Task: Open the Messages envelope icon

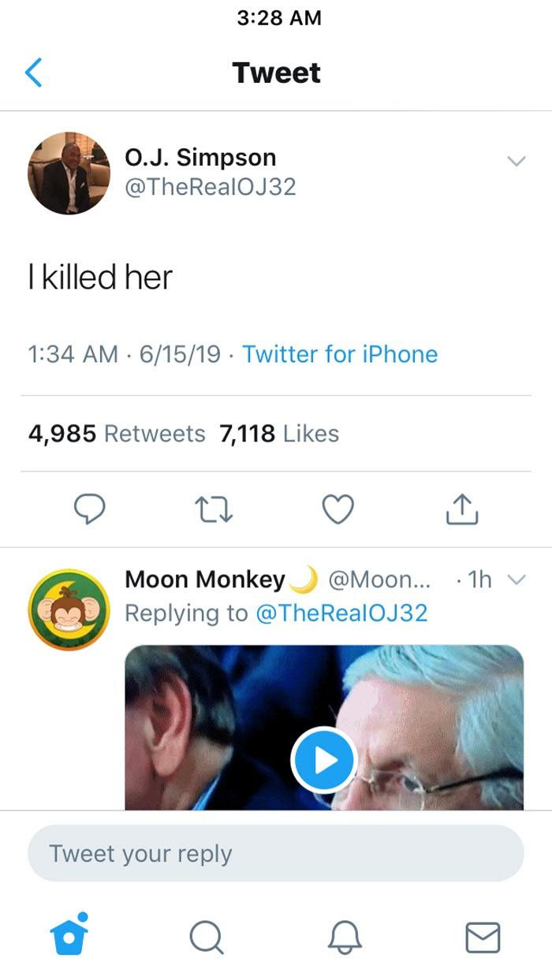Action: [x=483, y=937]
